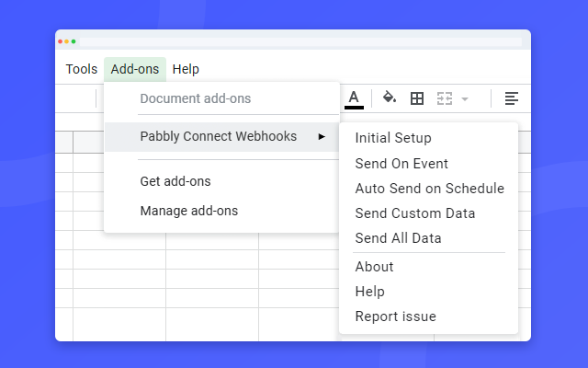This screenshot has height=368, width=588.
Task: Select Send All Data
Action: [x=398, y=238]
